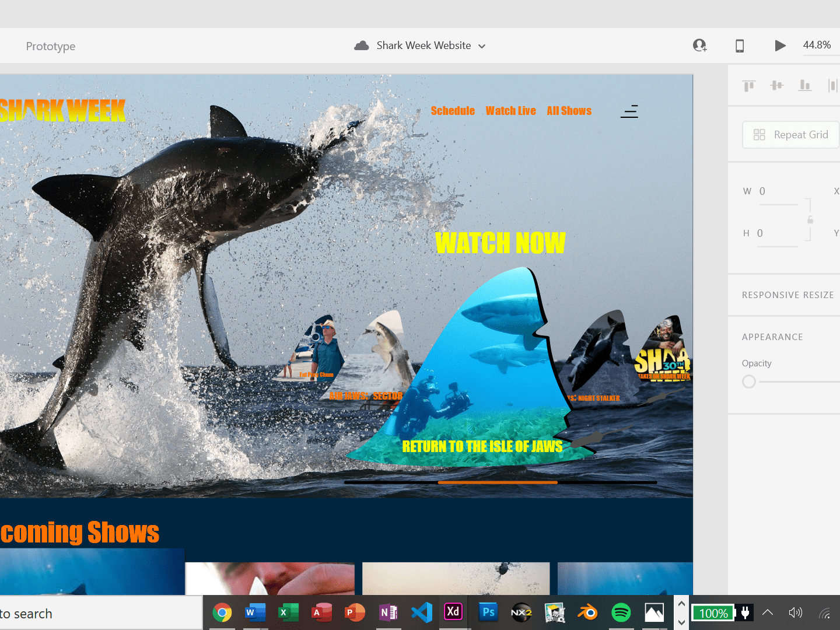Select the SHARK WEEK logo
Viewport: 840px width, 630px height.
tap(62, 111)
